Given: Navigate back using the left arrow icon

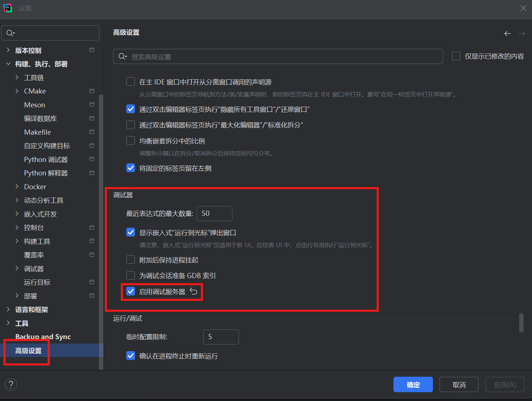Looking at the screenshot, I should [x=507, y=33].
